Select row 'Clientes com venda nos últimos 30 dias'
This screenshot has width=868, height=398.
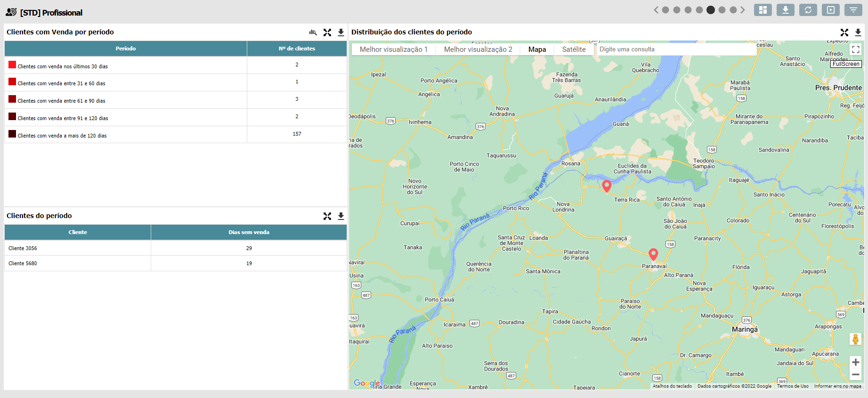tap(176, 65)
